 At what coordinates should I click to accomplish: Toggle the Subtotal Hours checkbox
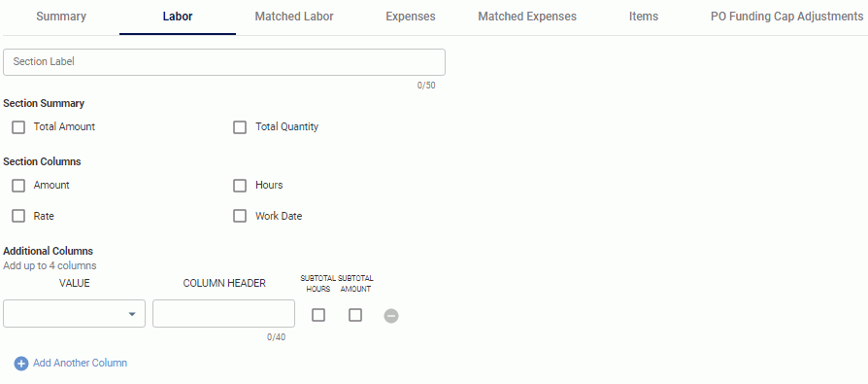point(318,315)
